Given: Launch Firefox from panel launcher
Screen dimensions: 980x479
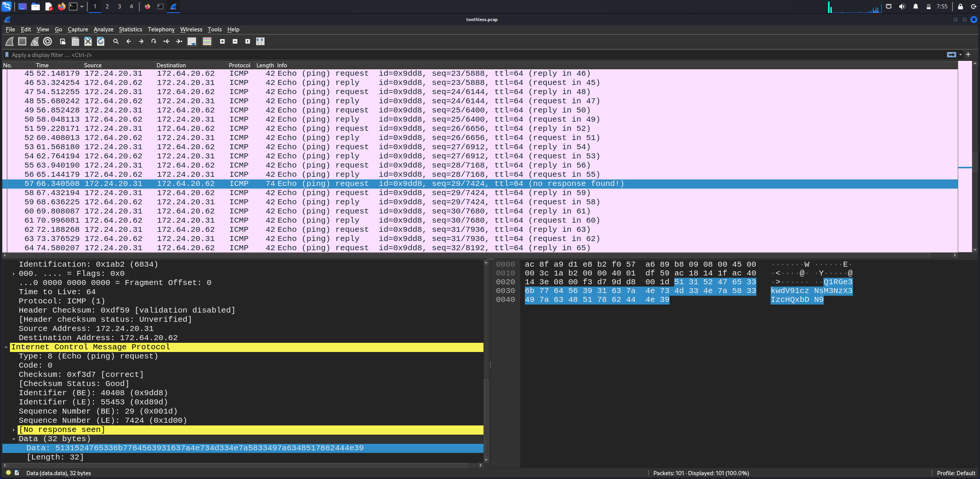Looking at the screenshot, I should coord(62,7).
